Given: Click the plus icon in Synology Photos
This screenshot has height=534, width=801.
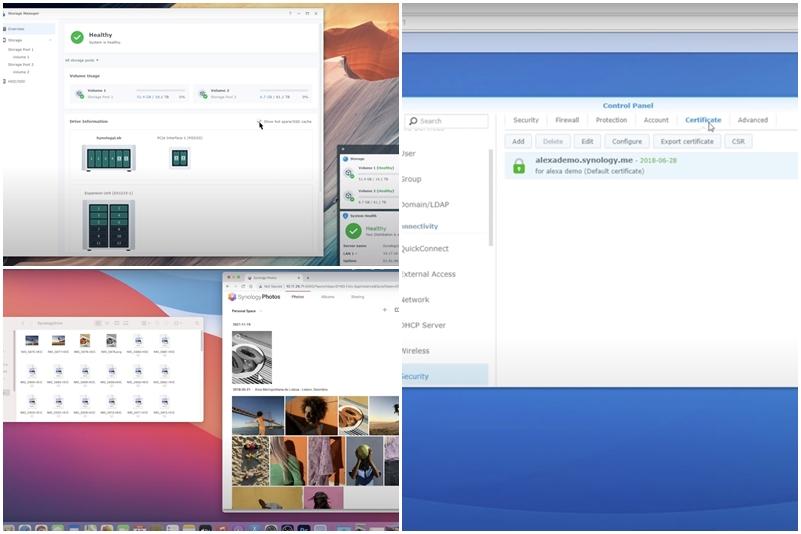Looking at the screenshot, I should pos(384,310).
